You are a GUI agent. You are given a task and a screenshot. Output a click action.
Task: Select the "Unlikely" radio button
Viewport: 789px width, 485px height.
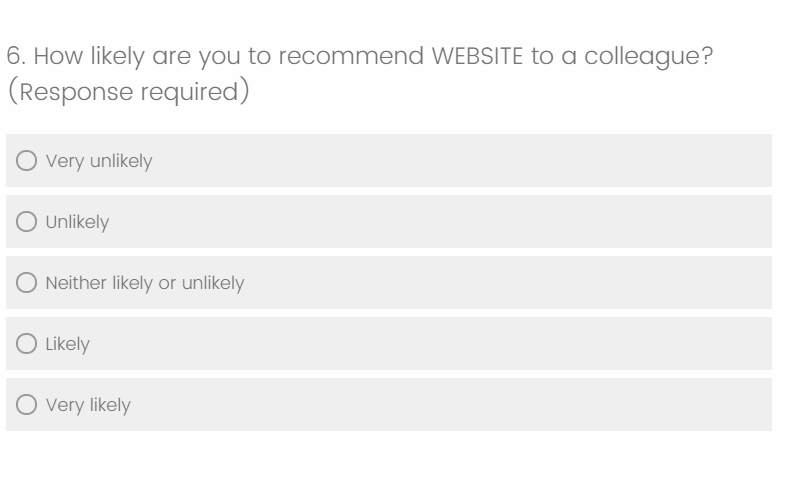pyautogui.click(x=27, y=222)
